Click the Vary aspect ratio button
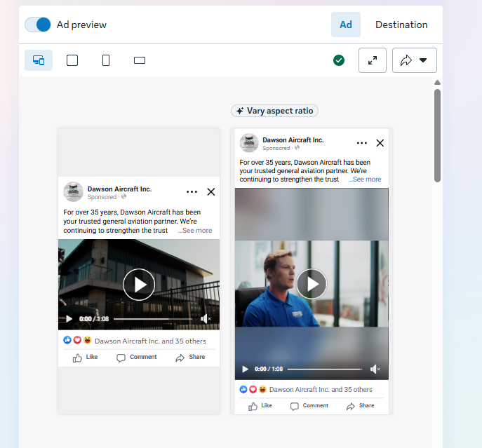 274,111
